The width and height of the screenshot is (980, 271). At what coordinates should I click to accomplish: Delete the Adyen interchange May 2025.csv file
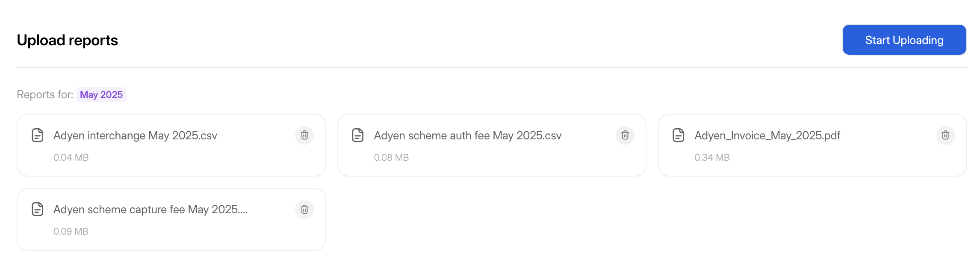click(304, 135)
